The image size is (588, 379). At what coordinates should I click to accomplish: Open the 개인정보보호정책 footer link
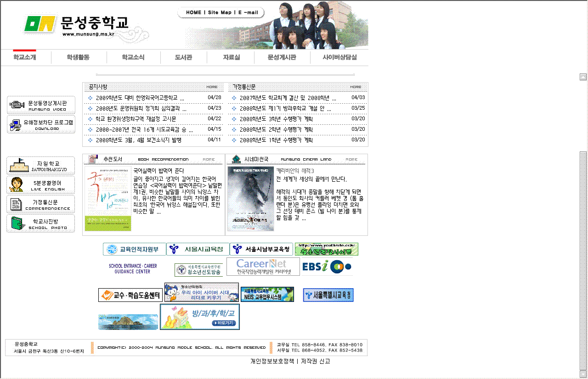pos(272,361)
